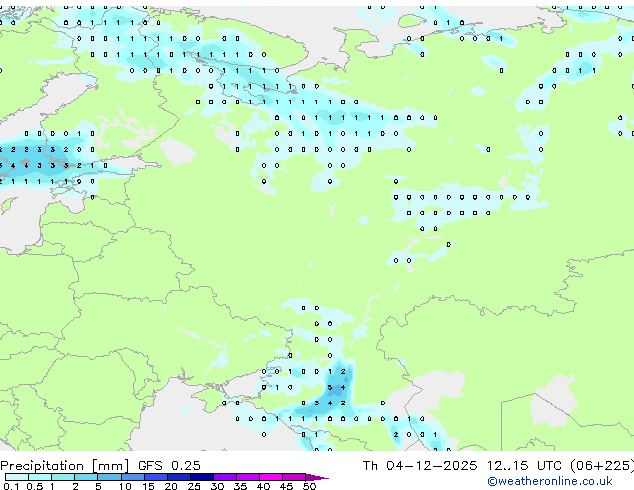Viewport: 634px width, 490px height.
Task: Click the above-50 arrow tip of legend
Action: [317, 477]
